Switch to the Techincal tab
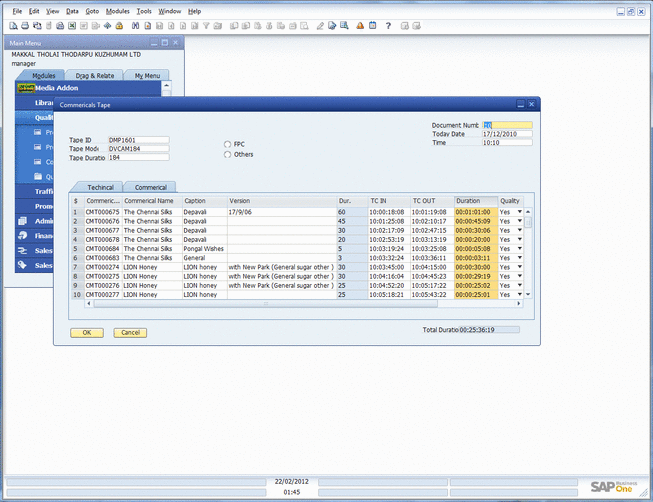This screenshot has width=653, height=502. pyautogui.click(x=98, y=187)
